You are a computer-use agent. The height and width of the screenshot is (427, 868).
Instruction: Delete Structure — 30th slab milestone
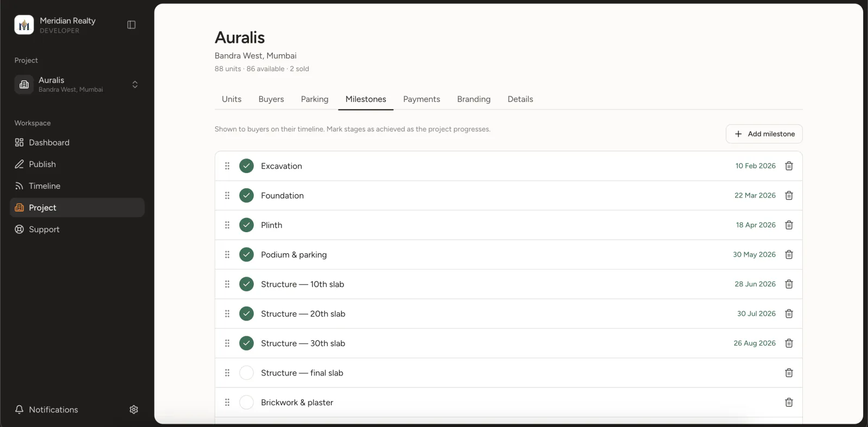789,343
